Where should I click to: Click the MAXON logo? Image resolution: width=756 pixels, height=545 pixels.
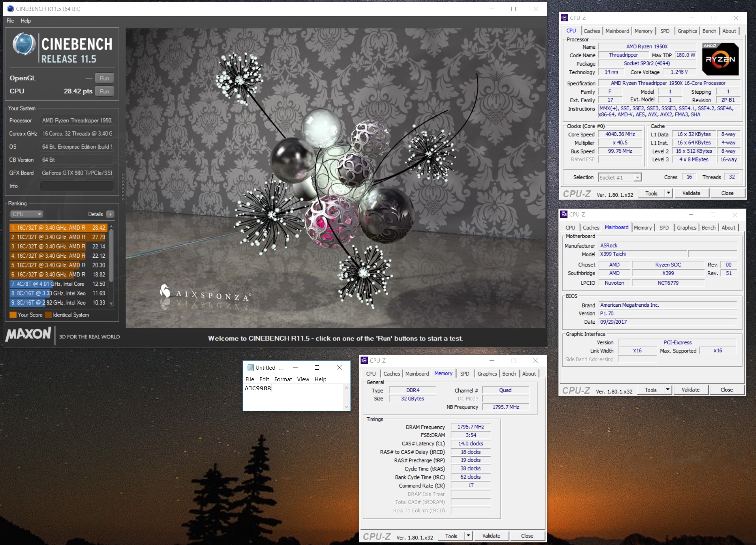coord(28,334)
